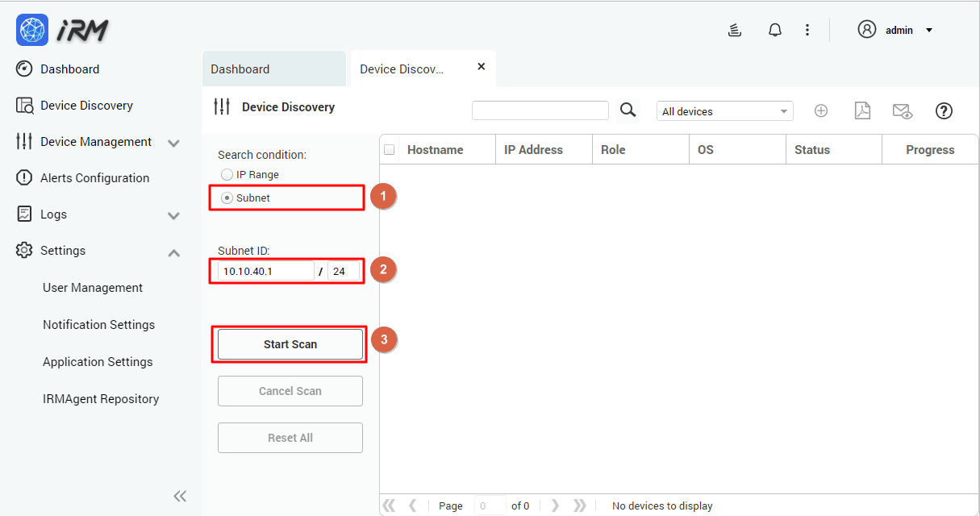980x516 pixels.
Task: Switch to the Dashboard tab
Action: coord(240,69)
